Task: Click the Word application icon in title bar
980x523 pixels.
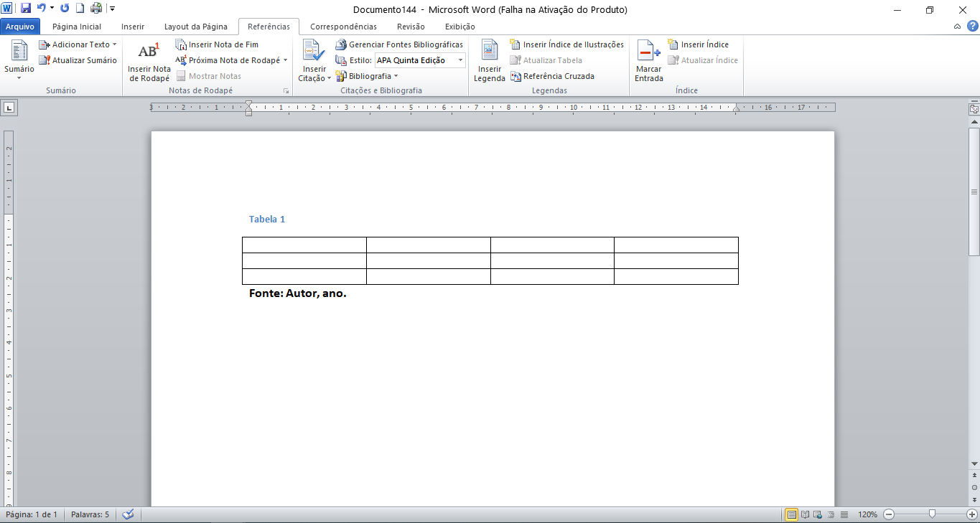Action: 8,9
